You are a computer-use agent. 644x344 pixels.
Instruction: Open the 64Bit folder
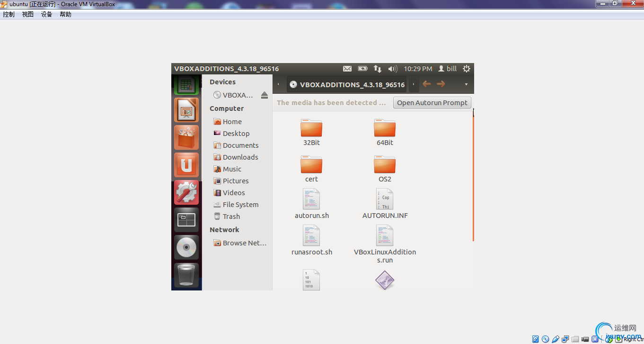point(385,133)
